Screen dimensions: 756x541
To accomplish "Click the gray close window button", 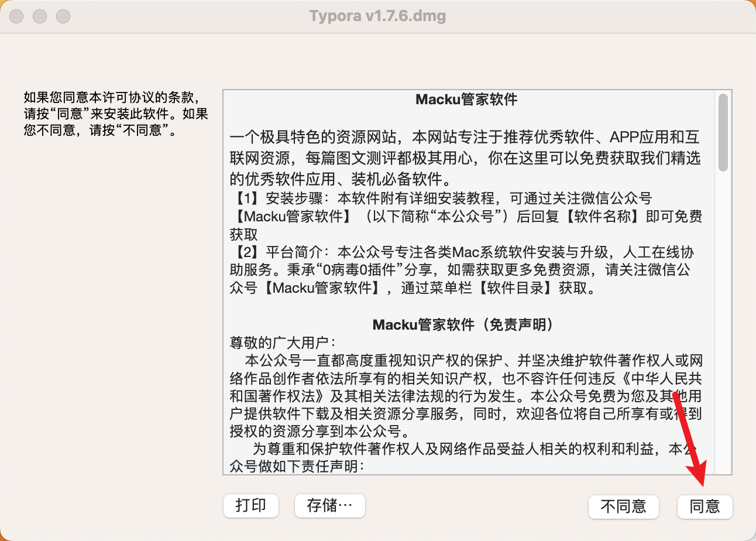I will 16,16.
